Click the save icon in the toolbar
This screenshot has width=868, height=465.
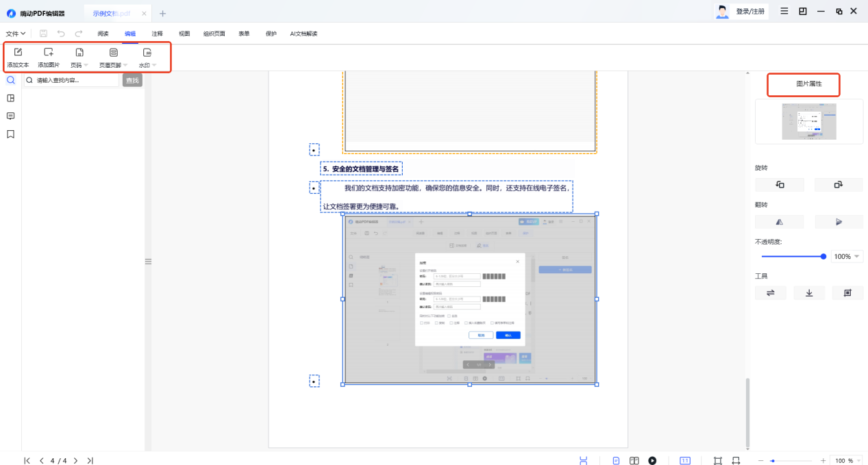tap(43, 33)
